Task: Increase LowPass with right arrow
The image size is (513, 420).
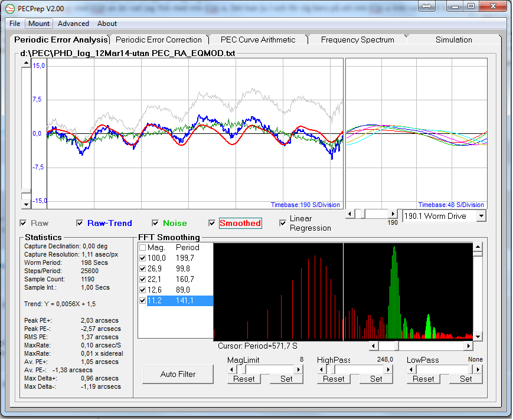Action: click(478, 370)
